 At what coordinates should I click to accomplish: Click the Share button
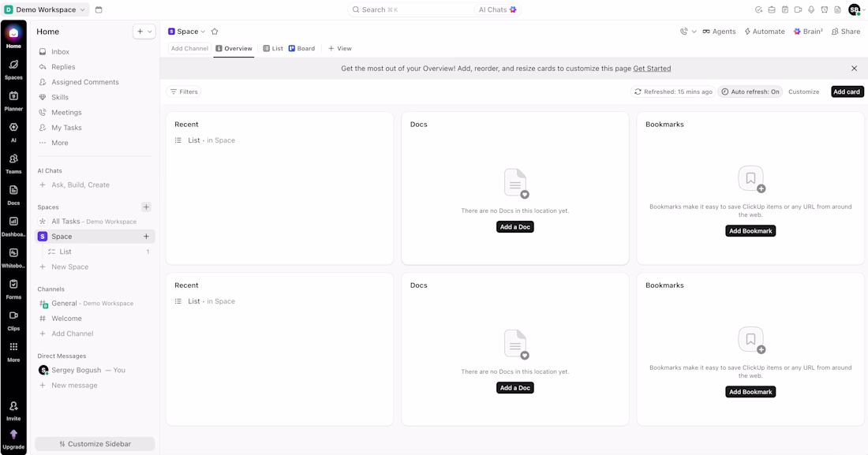point(845,32)
